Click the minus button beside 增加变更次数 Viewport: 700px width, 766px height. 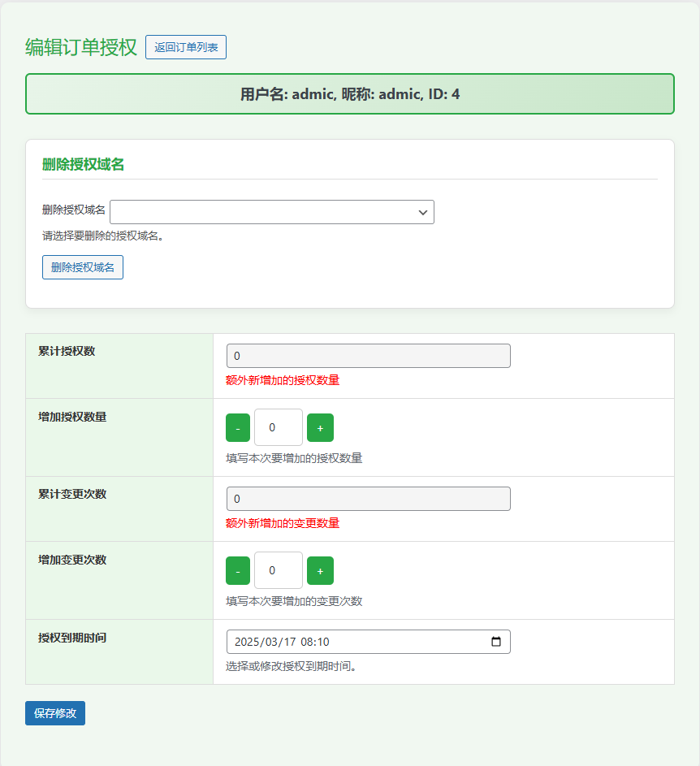coord(237,569)
